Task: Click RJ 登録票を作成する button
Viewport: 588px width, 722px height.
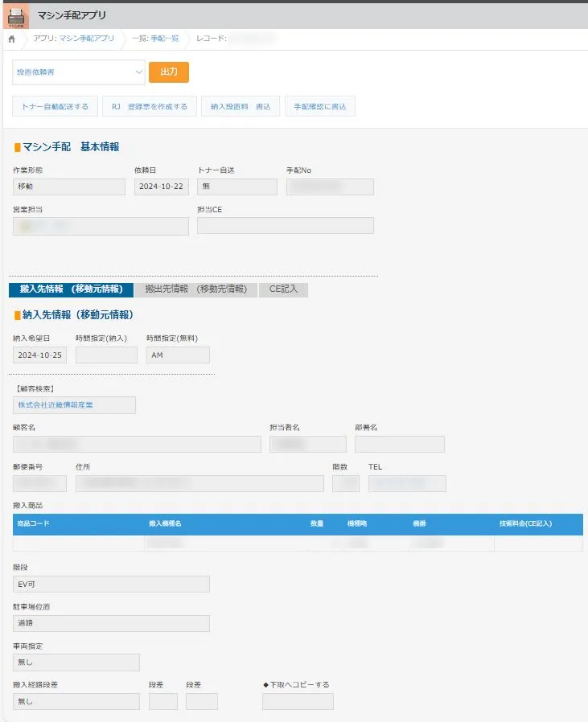Action: coord(150,106)
